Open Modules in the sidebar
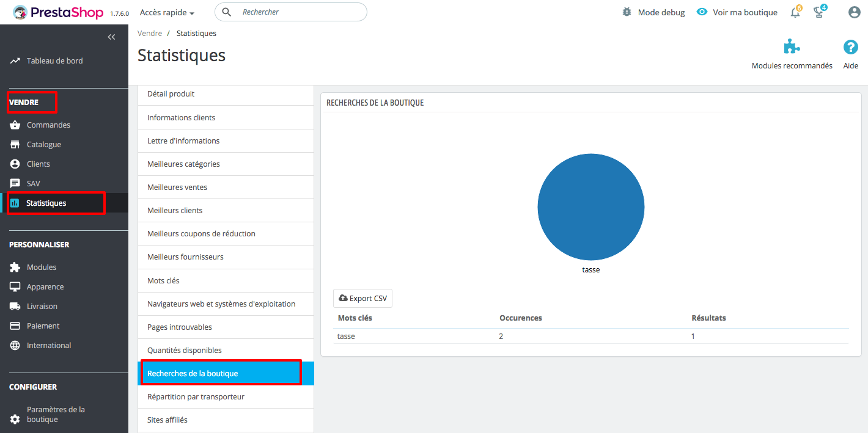Image resolution: width=868 pixels, height=433 pixels. coord(42,267)
